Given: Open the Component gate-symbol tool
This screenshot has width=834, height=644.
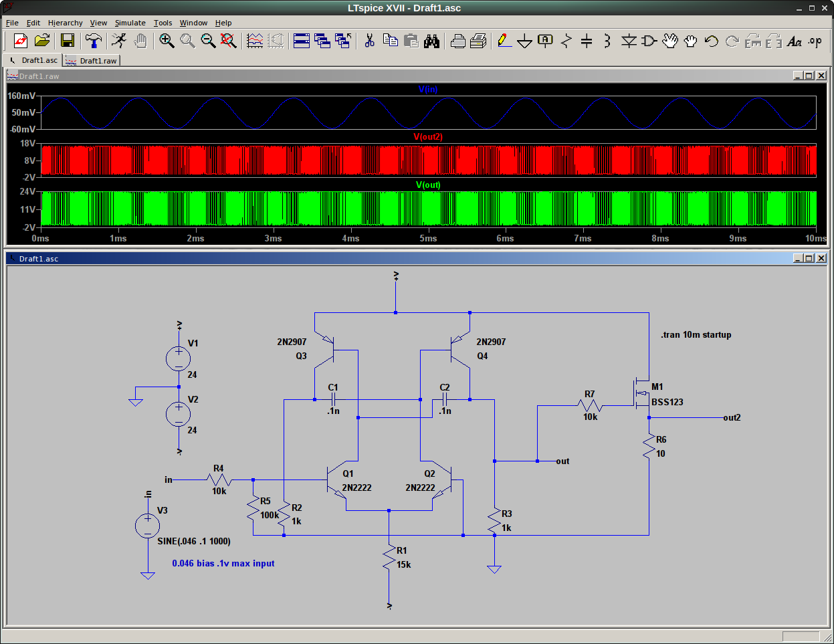Looking at the screenshot, I should (x=649, y=41).
